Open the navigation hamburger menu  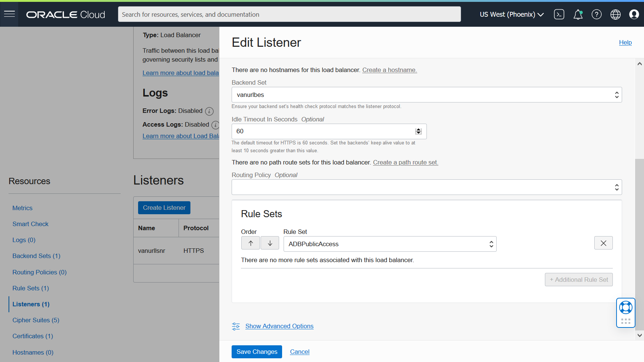tap(9, 14)
